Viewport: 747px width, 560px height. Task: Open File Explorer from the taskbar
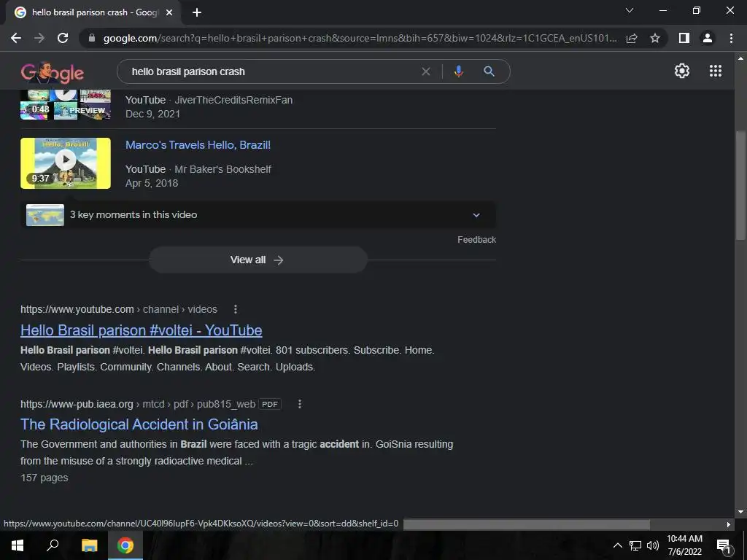89,545
